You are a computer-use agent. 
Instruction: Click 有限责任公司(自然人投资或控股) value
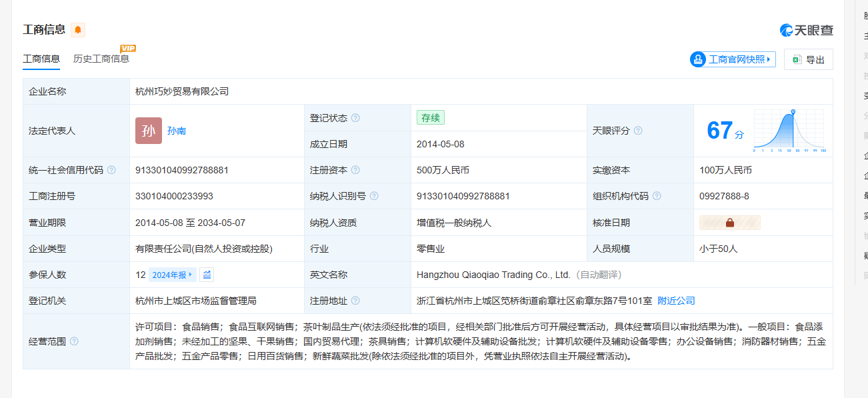pyautogui.click(x=204, y=249)
